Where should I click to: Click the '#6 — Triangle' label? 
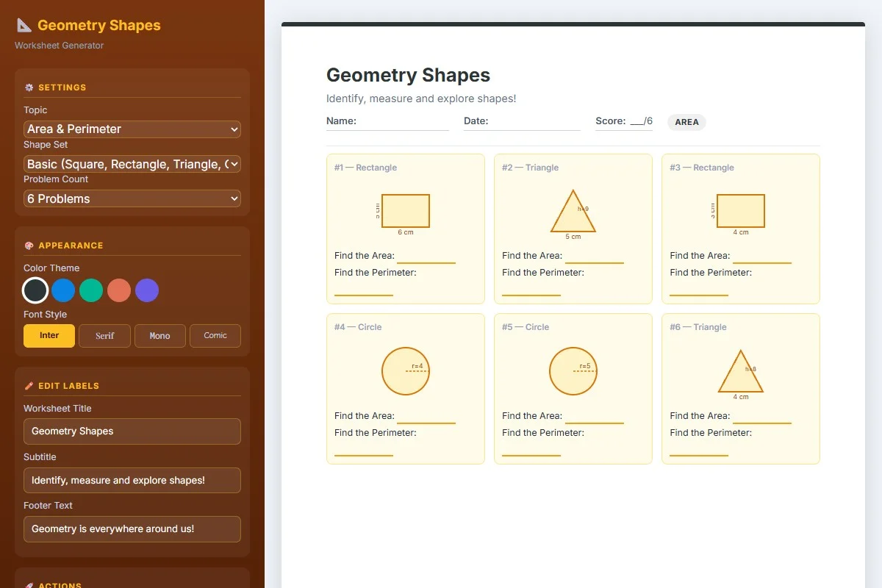click(x=698, y=327)
